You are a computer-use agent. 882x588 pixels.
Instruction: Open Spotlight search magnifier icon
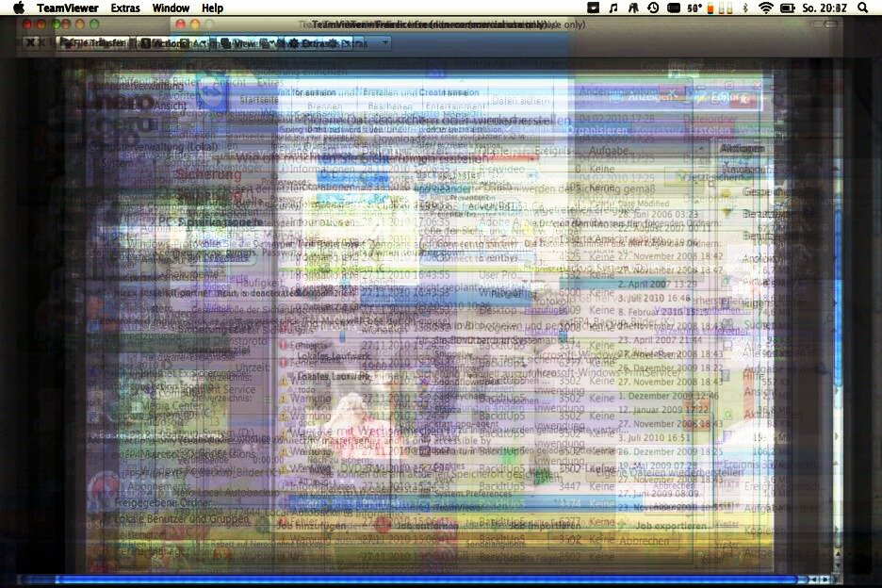pos(862,8)
